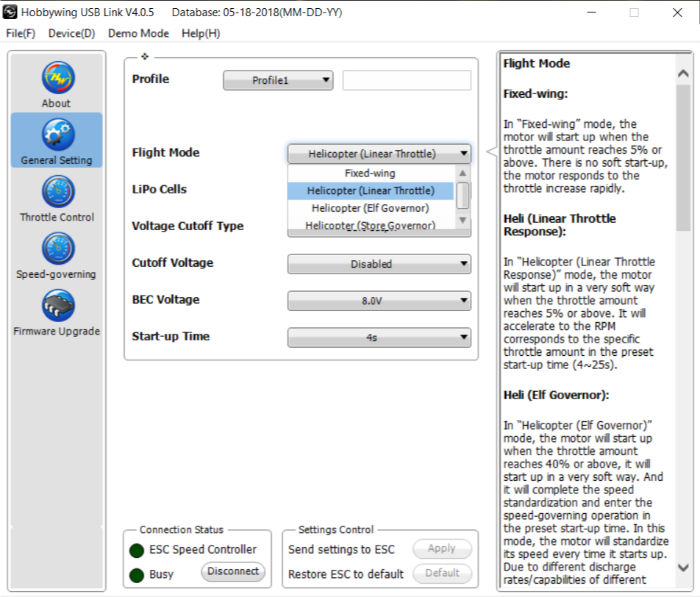Viewport: 700px width, 597px height.
Task: Click help panel scroll down arrow
Action: point(683,568)
